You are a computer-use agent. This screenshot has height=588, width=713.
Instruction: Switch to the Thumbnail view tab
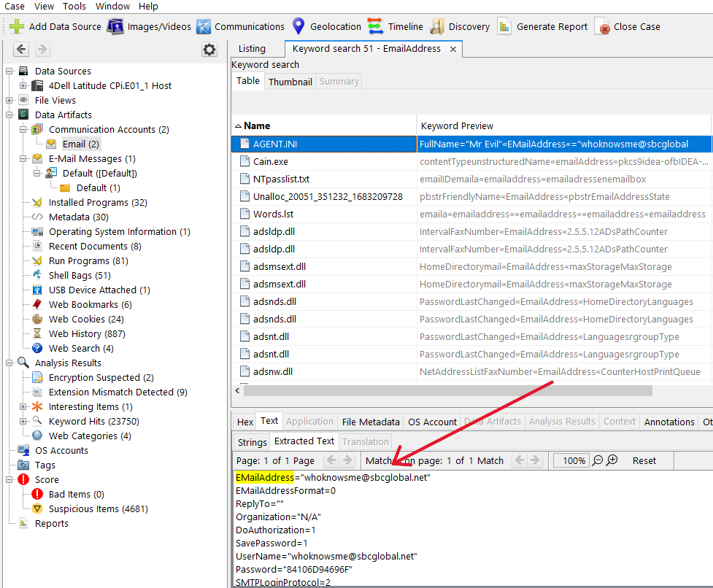pyautogui.click(x=290, y=81)
